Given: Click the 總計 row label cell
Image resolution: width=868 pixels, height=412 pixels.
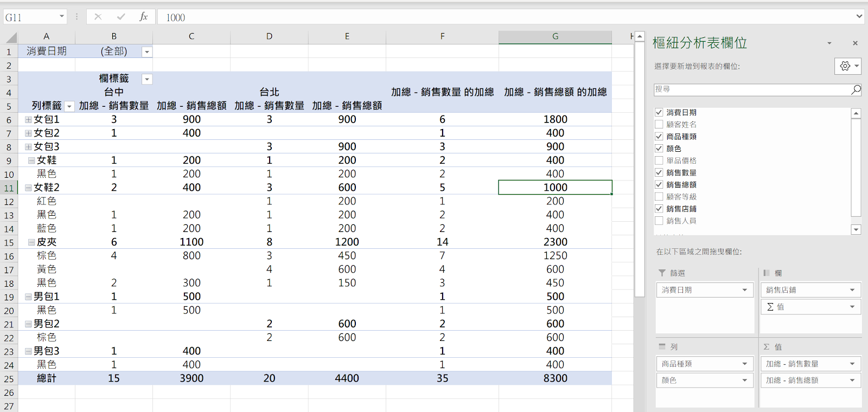Looking at the screenshot, I should point(47,378).
